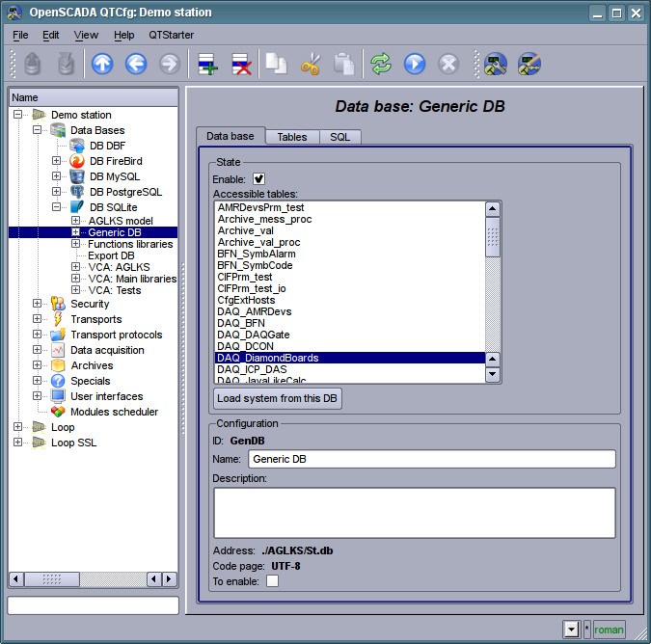The image size is (651, 644).
Task: Click the tables list scroll down arrow
Action: coord(493,374)
